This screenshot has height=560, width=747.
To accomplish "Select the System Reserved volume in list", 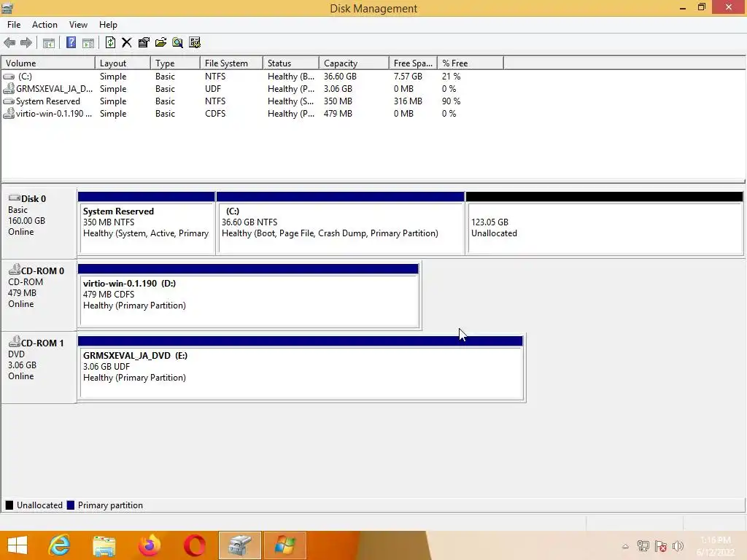I will tap(48, 101).
